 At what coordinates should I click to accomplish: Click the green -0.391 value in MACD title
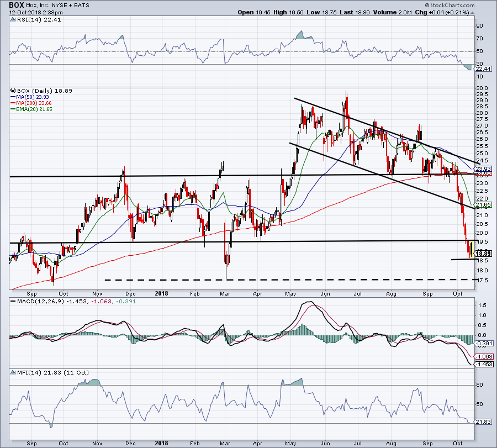coord(125,301)
